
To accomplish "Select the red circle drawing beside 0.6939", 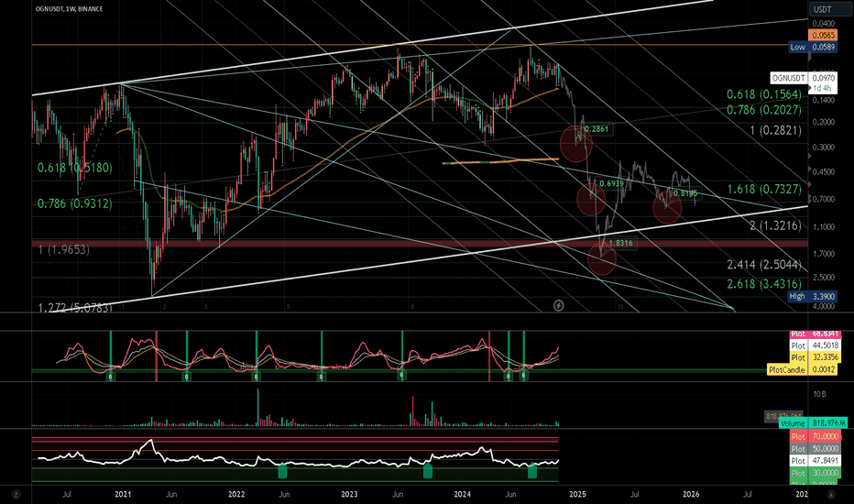I will point(591,199).
